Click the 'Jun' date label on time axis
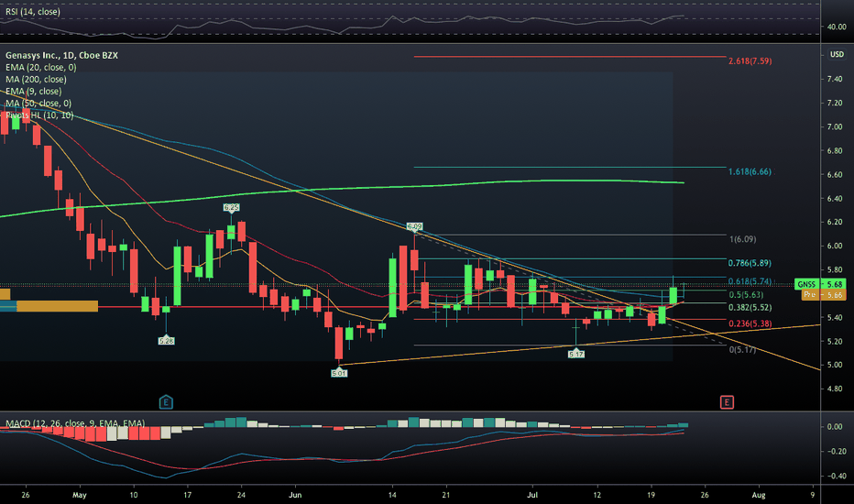 pos(295,495)
